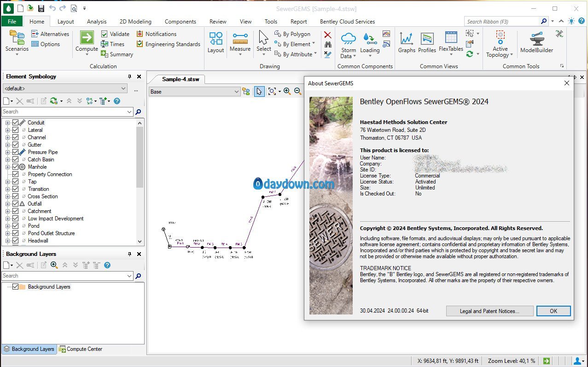Open the Alternatives manager
Image resolution: width=588 pixels, height=367 pixels.
point(50,34)
